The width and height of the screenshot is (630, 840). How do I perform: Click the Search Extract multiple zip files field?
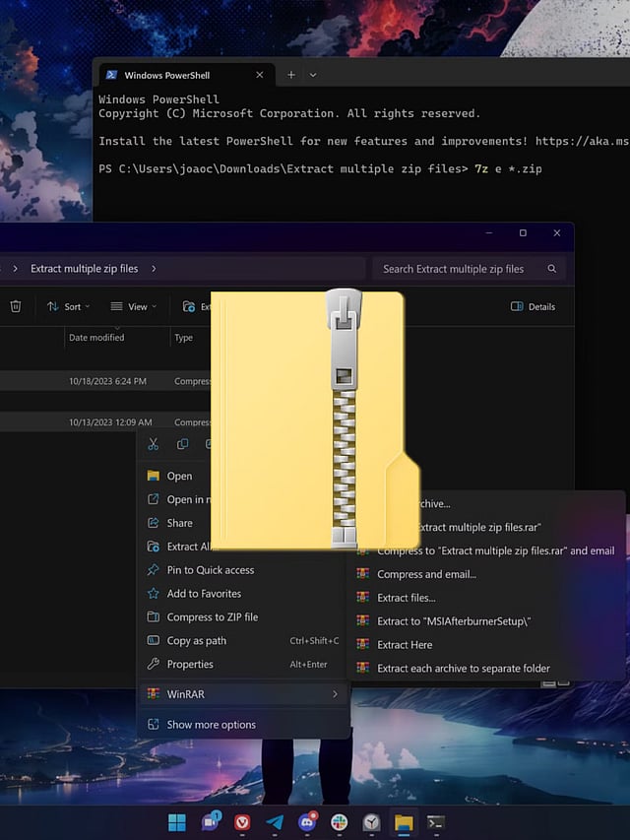[x=453, y=269]
